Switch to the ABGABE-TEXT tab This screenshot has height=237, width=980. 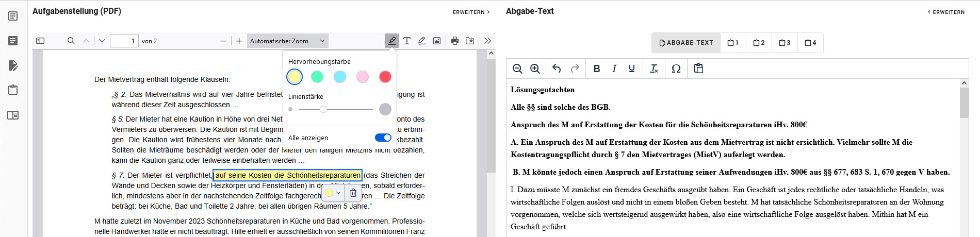[686, 43]
